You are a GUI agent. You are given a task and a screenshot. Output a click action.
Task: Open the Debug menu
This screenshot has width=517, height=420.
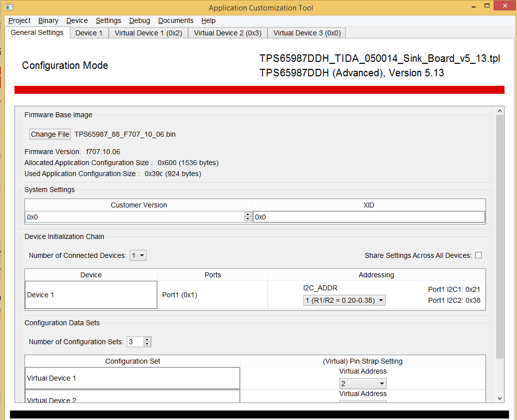click(x=139, y=20)
